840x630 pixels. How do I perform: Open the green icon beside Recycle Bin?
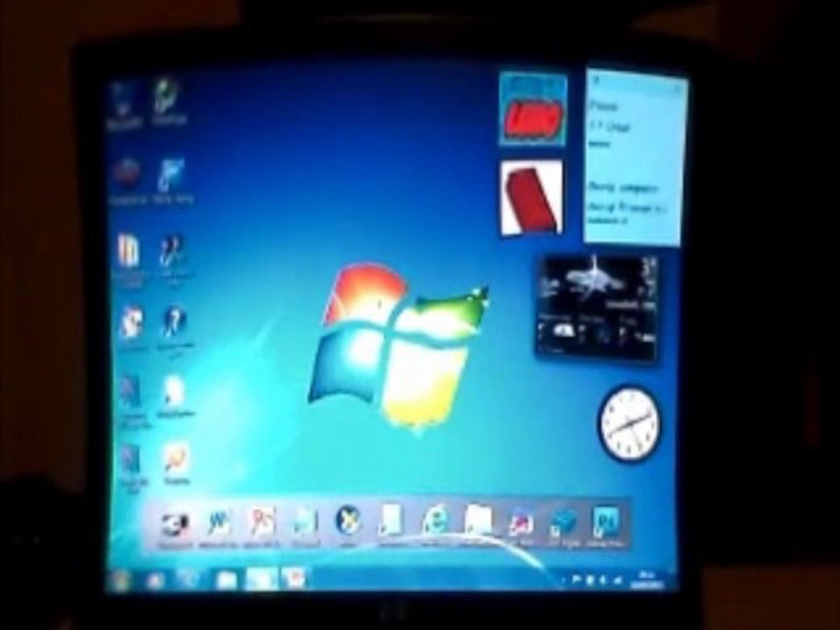coord(169,101)
